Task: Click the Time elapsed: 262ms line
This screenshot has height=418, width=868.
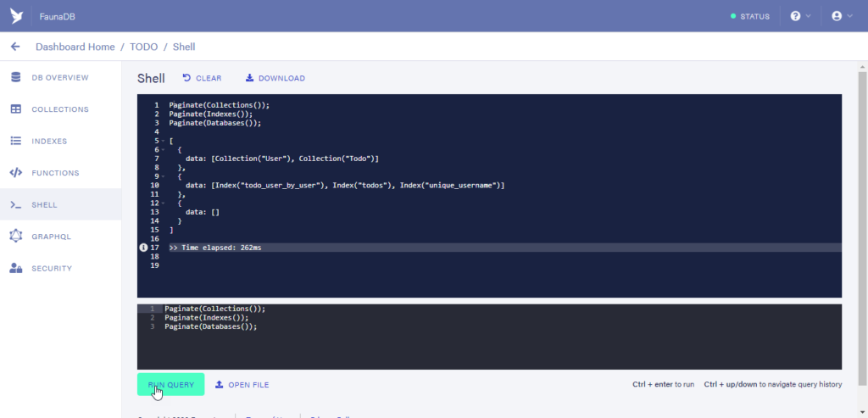Action: coord(215,248)
